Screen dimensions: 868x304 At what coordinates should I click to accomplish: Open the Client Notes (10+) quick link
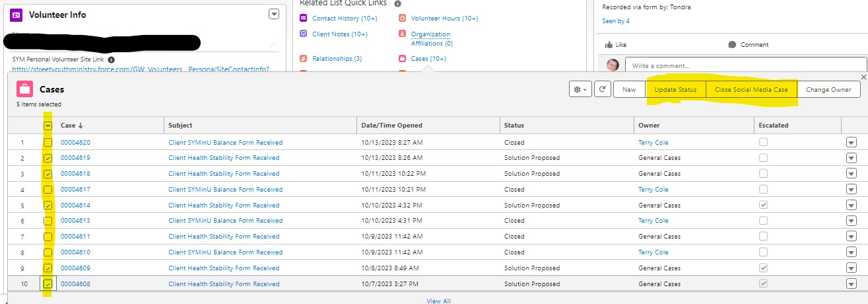pos(340,34)
